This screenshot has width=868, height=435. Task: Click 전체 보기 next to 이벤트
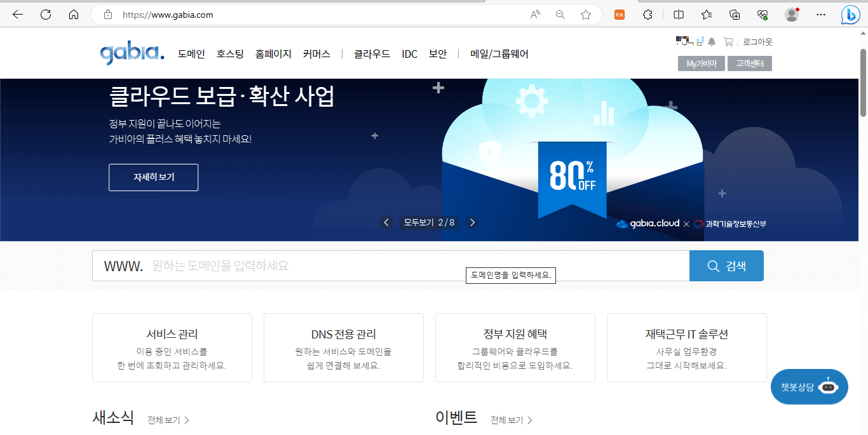point(512,420)
